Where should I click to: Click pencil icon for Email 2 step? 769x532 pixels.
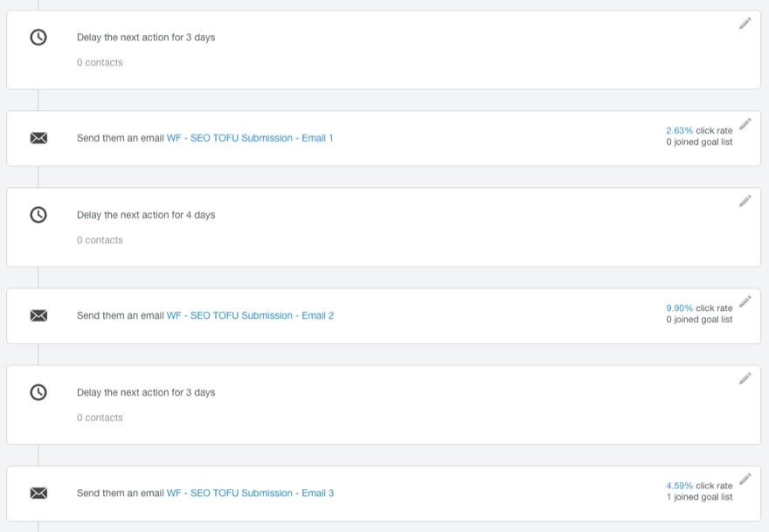tap(745, 301)
